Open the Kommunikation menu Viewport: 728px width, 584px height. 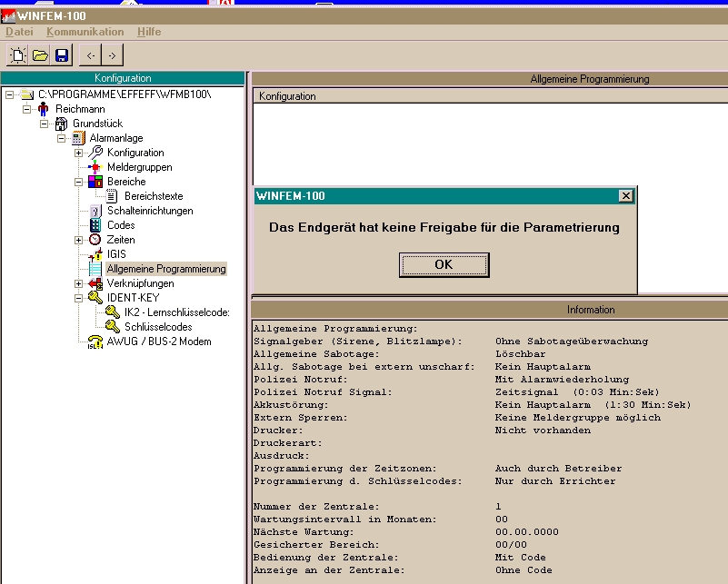pyautogui.click(x=85, y=32)
